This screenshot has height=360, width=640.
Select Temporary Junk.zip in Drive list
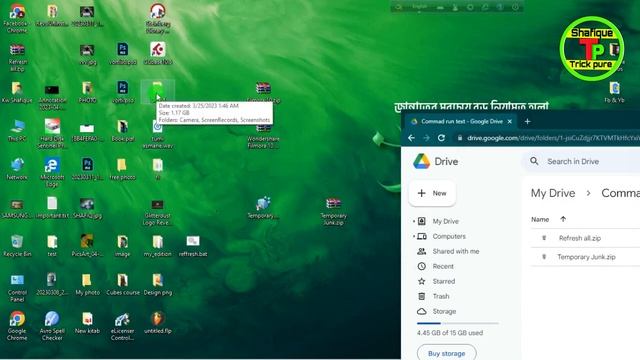(x=585, y=257)
